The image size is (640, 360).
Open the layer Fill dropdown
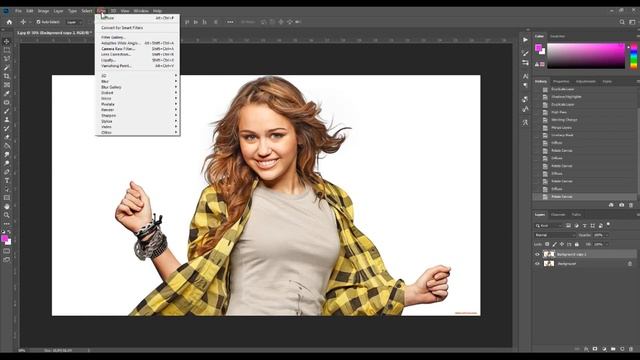point(606,244)
